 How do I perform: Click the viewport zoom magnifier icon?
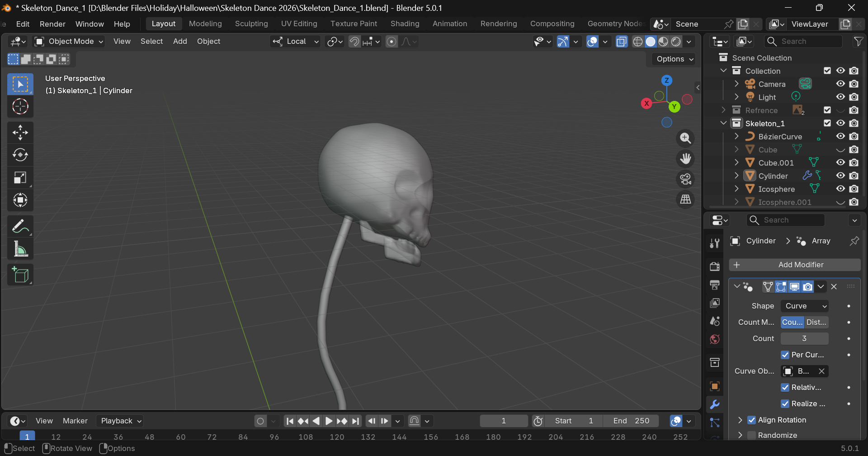(x=686, y=138)
